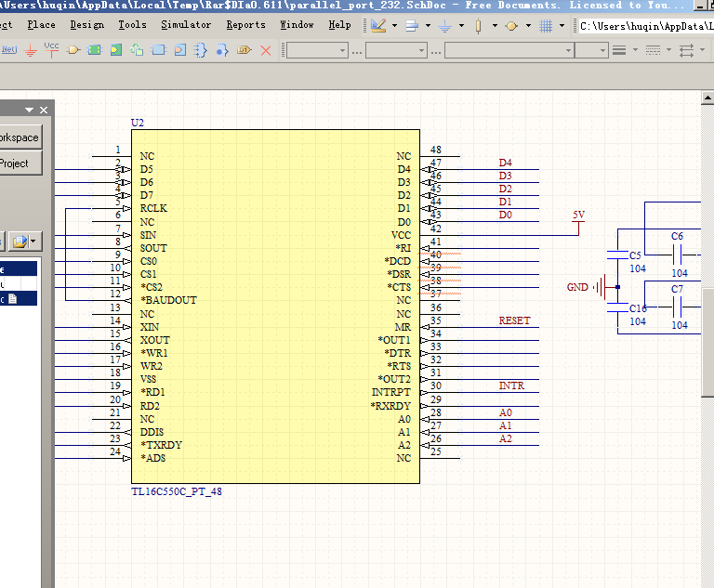Select the C5 capacitor designator
The image size is (714, 588).
click(635, 255)
